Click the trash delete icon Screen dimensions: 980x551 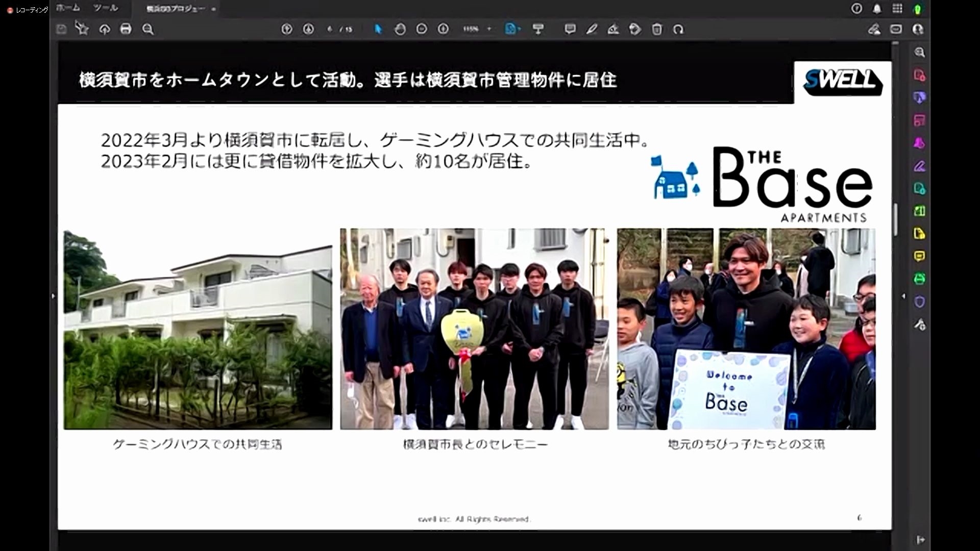(x=657, y=29)
